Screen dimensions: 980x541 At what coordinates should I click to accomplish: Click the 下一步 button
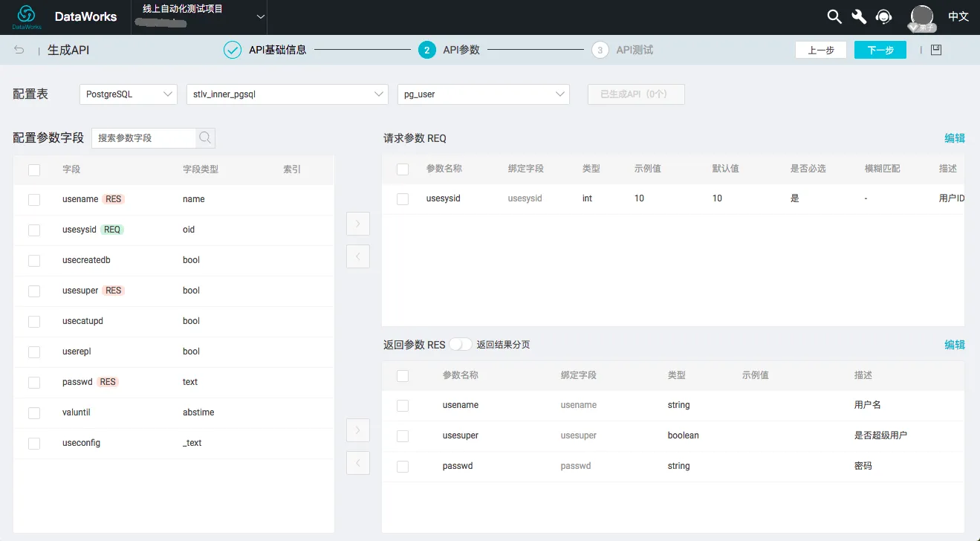(880, 50)
